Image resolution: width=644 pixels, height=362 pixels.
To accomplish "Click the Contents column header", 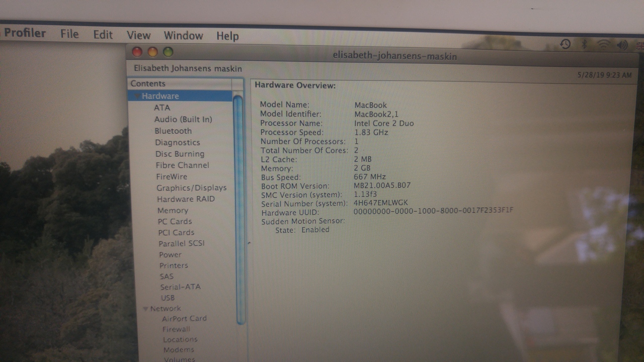I will (180, 84).
